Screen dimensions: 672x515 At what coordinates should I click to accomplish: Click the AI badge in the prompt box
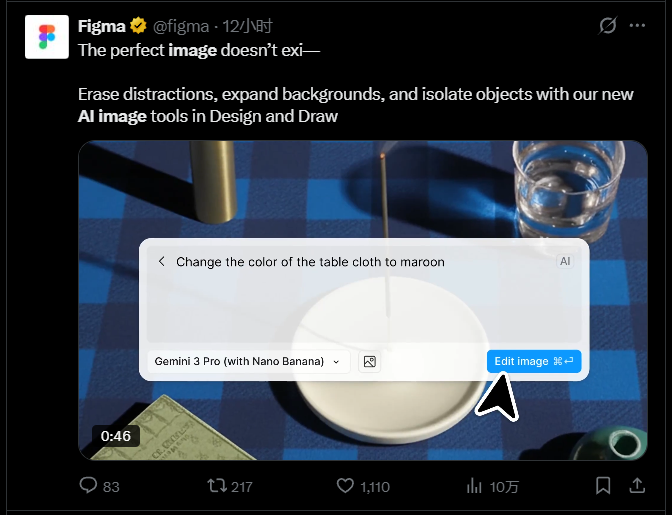pyautogui.click(x=565, y=261)
